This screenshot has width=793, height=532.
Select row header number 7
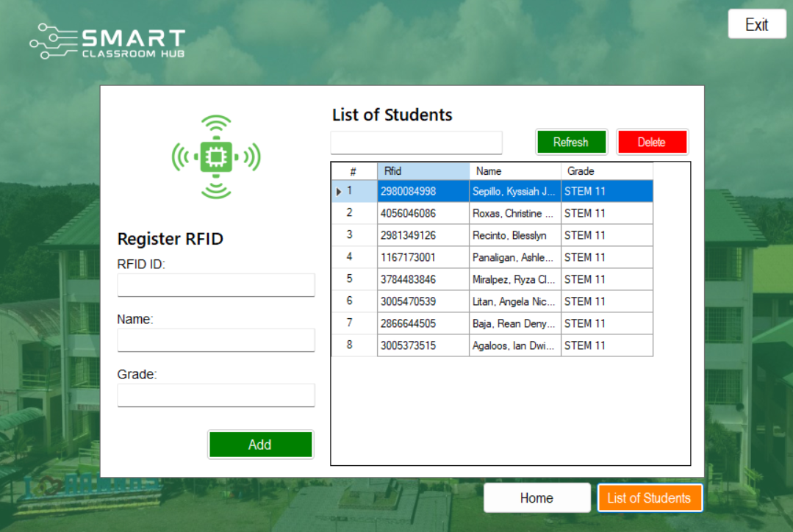tap(354, 323)
